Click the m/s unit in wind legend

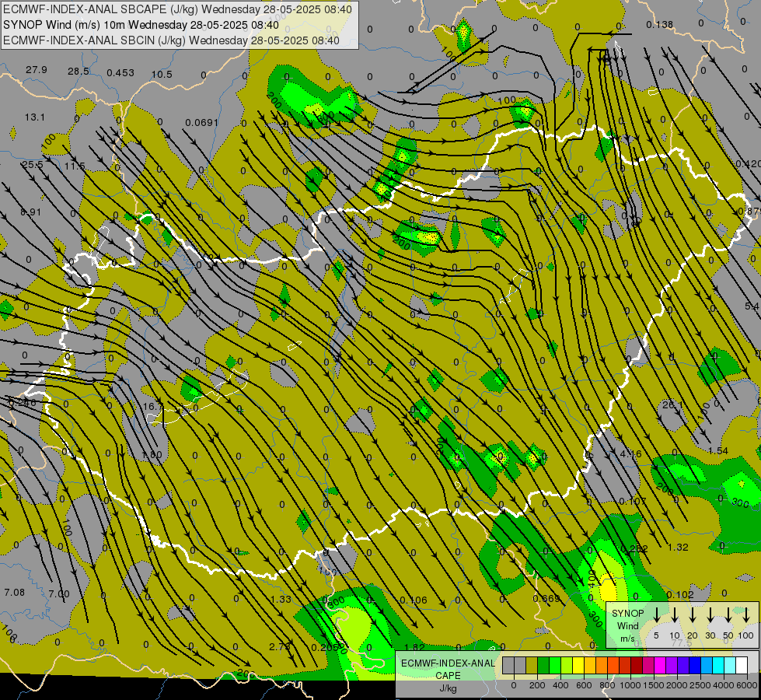[x=627, y=639]
